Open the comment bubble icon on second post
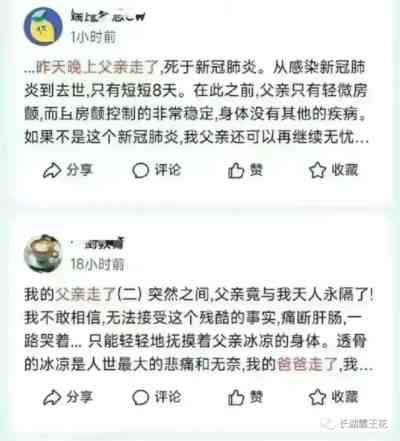 (140, 397)
